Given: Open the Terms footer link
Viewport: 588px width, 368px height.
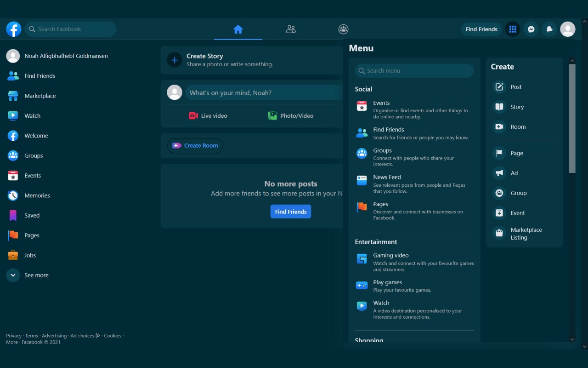Looking at the screenshot, I should pos(32,336).
